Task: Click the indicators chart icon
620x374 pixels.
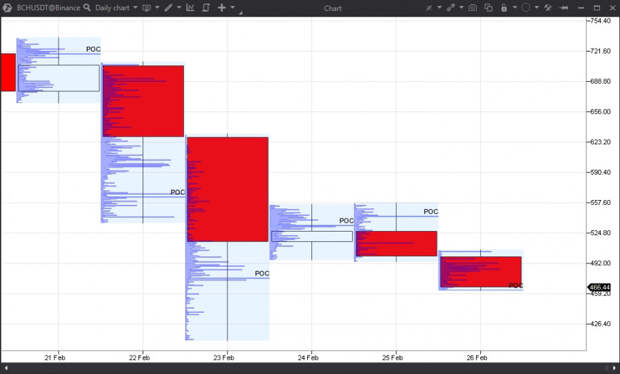Action: click(190, 8)
